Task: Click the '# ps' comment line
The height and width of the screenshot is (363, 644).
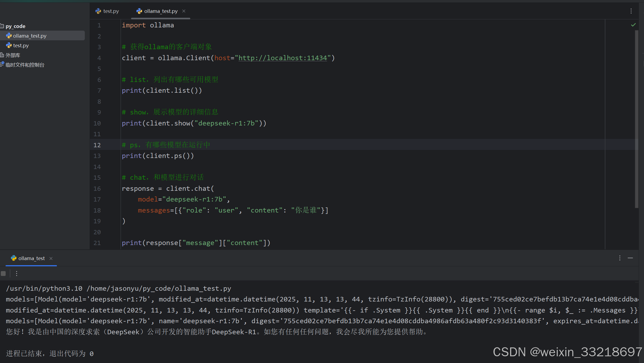Action: click(x=166, y=145)
